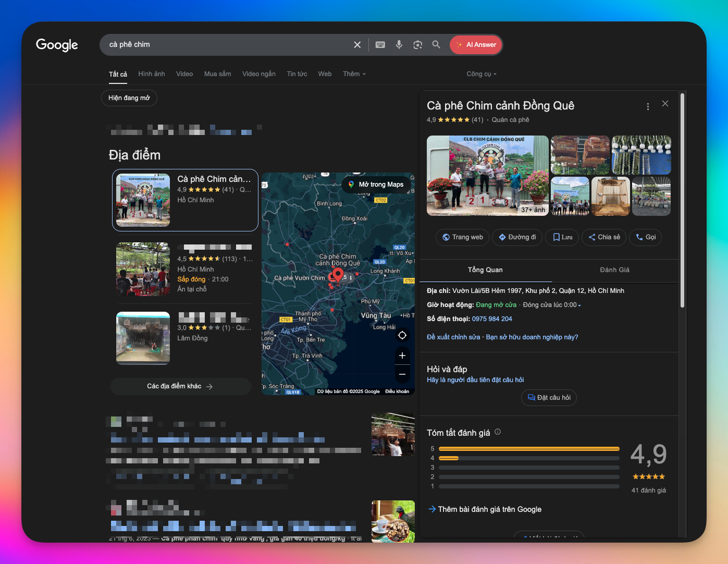Click the phone number 0975 984 204
728x564 pixels.
coord(492,319)
